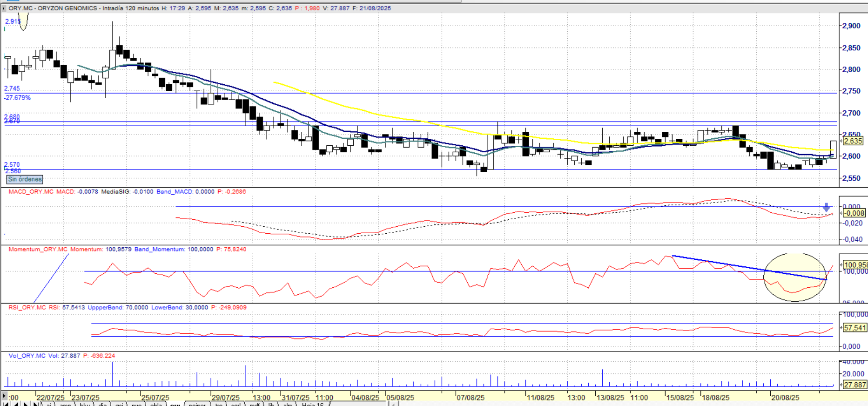Switch to the bku sheet tab

(x=85, y=404)
